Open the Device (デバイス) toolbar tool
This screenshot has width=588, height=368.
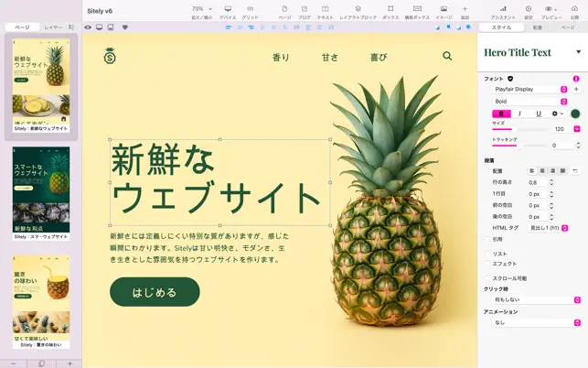pos(228,12)
